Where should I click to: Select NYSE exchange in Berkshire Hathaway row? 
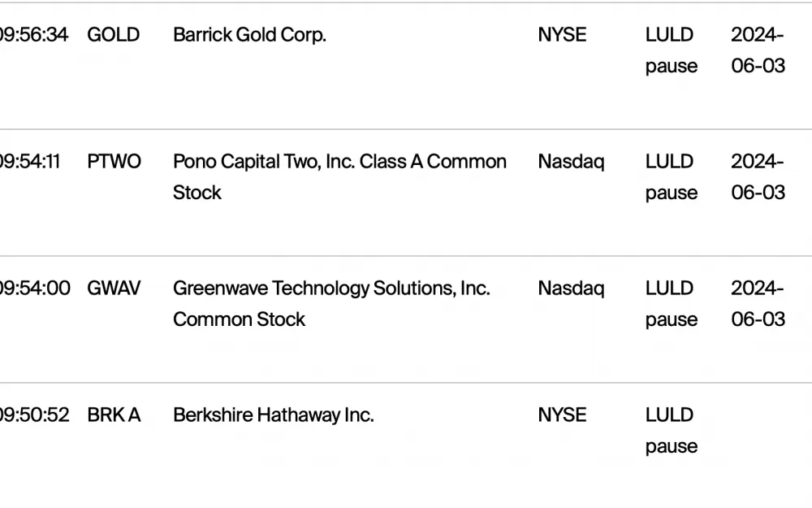(563, 415)
